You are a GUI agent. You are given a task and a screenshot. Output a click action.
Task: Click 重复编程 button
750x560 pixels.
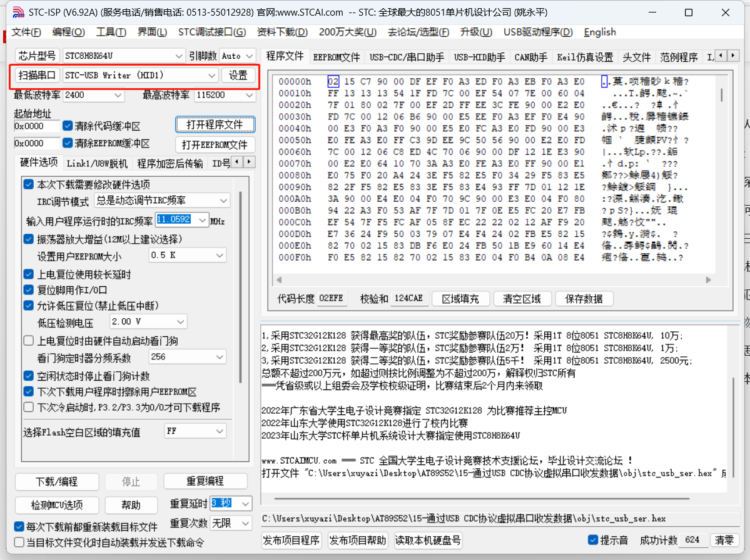(x=205, y=481)
